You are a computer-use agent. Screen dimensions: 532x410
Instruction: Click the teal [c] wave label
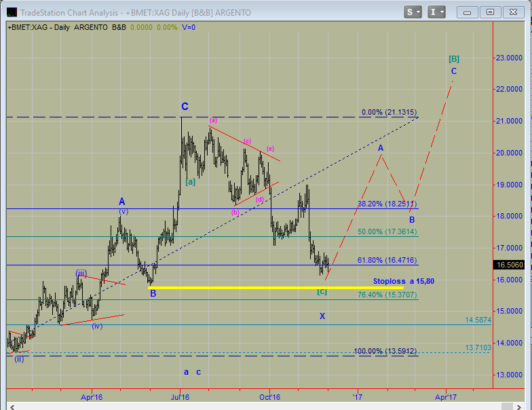tap(322, 291)
